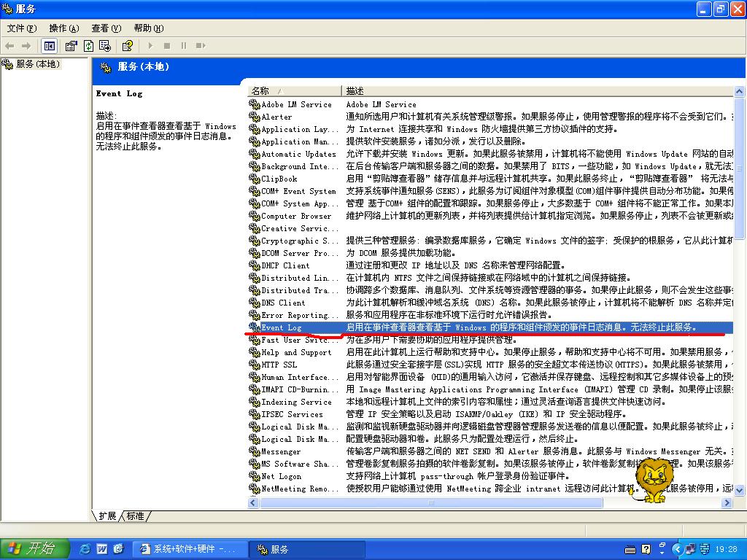Click the gear icon of COM+ Event System
Screen dimensions: 747x560
(255, 190)
